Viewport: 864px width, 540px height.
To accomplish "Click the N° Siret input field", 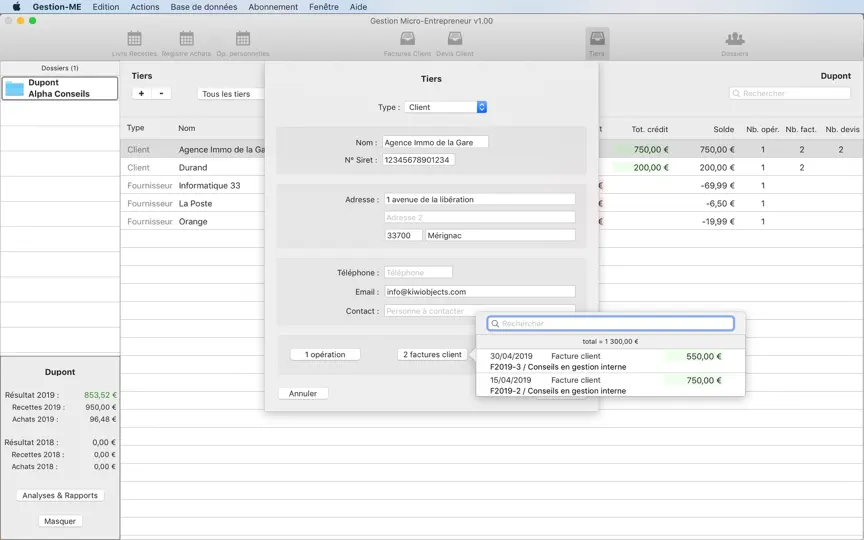I will 419,160.
